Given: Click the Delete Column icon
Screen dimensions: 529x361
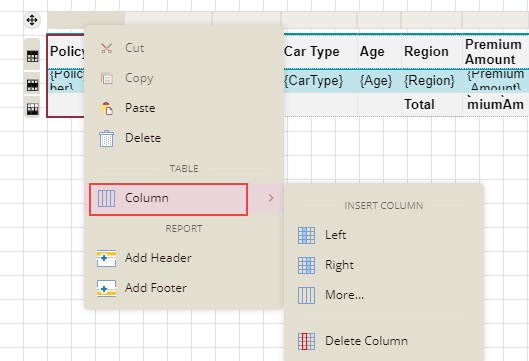Looking at the screenshot, I should [307, 341].
